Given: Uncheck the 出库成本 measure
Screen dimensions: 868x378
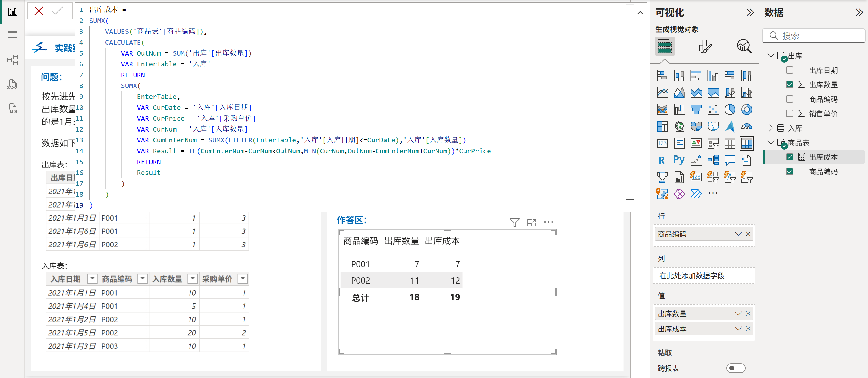Looking at the screenshot, I should [x=790, y=157].
